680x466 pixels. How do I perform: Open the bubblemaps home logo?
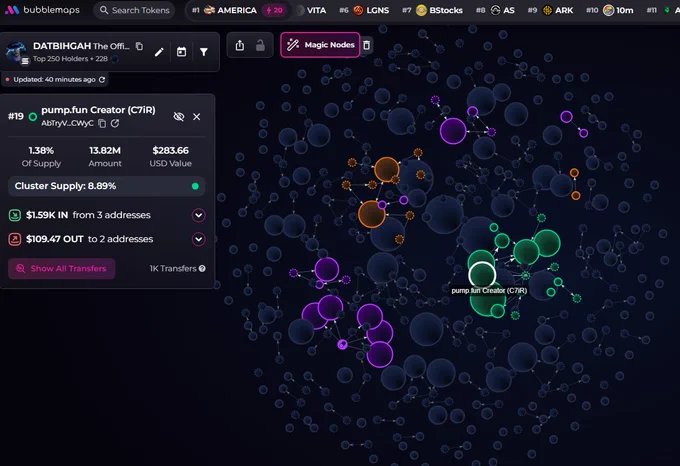[x=42, y=10]
